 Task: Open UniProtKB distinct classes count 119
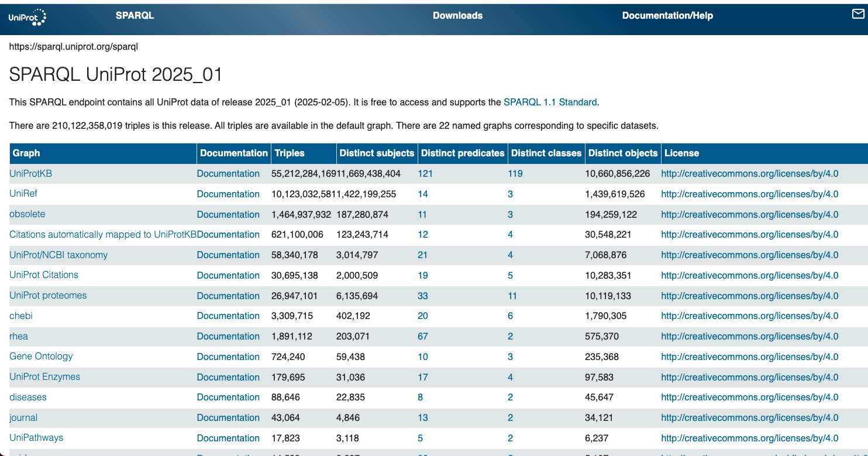(x=515, y=173)
